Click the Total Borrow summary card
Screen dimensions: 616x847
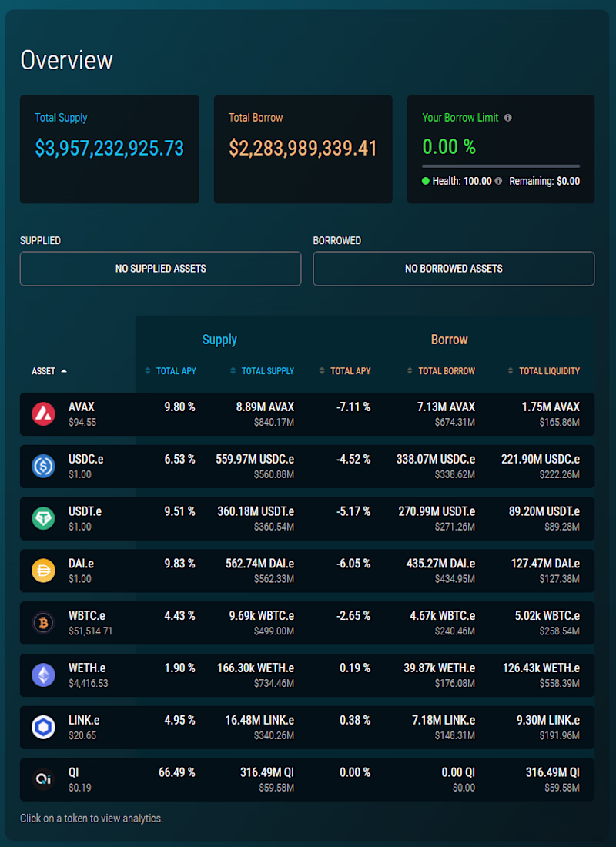click(x=303, y=149)
